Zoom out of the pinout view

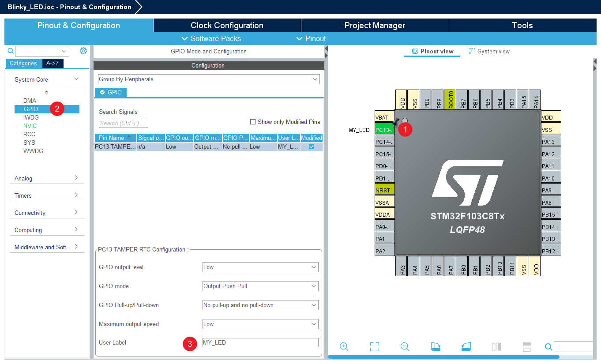pyautogui.click(x=405, y=347)
